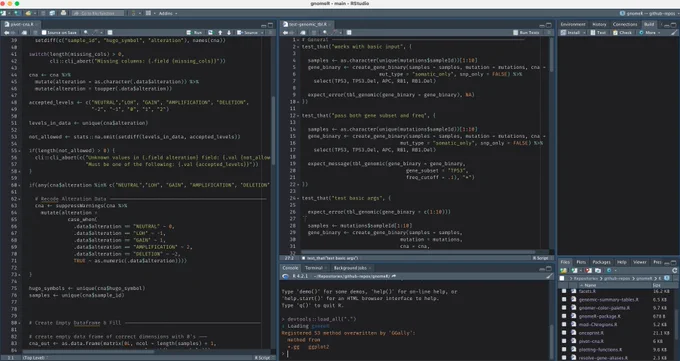Click the Print icon in main toolbar
The height and width of the screenshot is (361, 680).
click(x=63, y=13)
